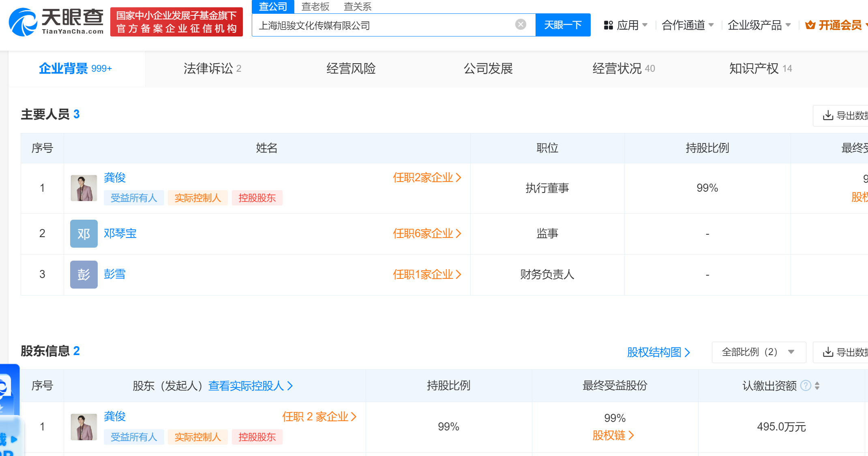This screenshot has height=456, width=868.
Task: Open the help tooltip icon next to 认缴出资额
Action: coord(806,385)
